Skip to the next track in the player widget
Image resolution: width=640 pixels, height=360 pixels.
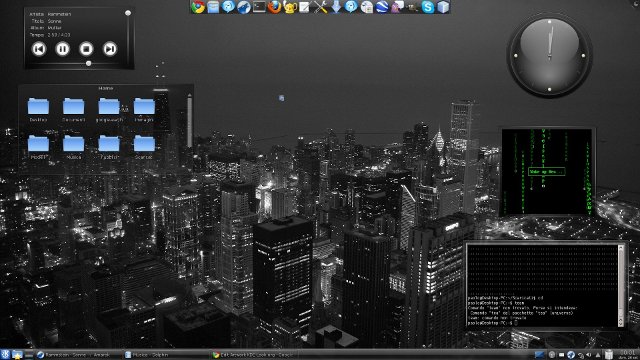(x=110, y=49)
